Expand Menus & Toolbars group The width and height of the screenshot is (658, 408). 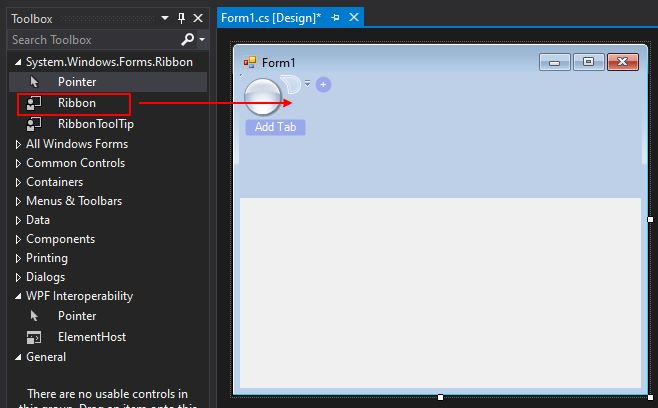(18, 201)
